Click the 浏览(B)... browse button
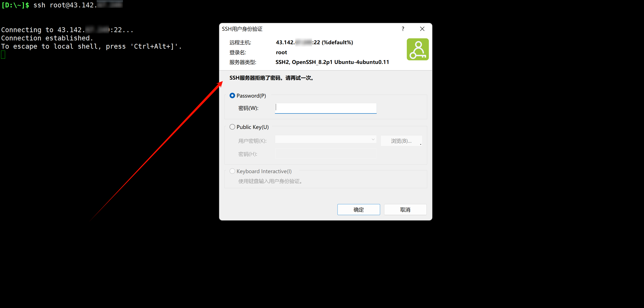This screenshot has width=644, height=308. click(401, 141)
